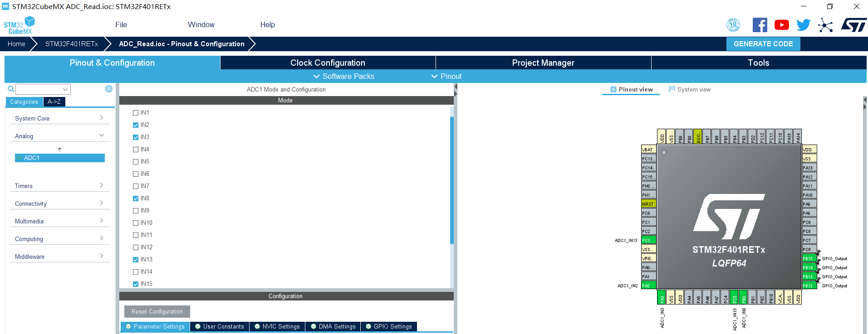Open the File menu
The width and height of the screenshot is (868, 334).
(x=121, y=24)
